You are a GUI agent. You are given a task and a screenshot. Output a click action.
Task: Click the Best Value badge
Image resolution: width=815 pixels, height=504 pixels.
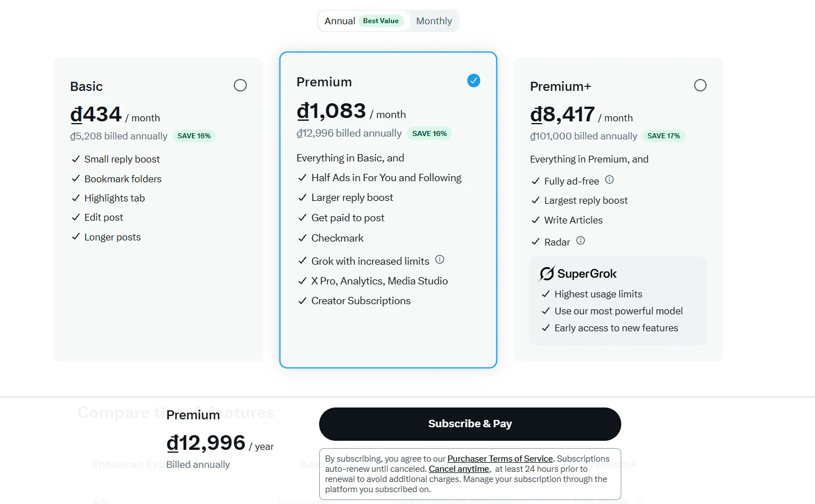381,21
